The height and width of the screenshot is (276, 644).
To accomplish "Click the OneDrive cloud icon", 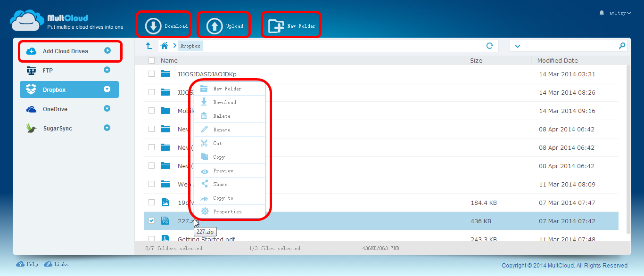I will [31, 109].
